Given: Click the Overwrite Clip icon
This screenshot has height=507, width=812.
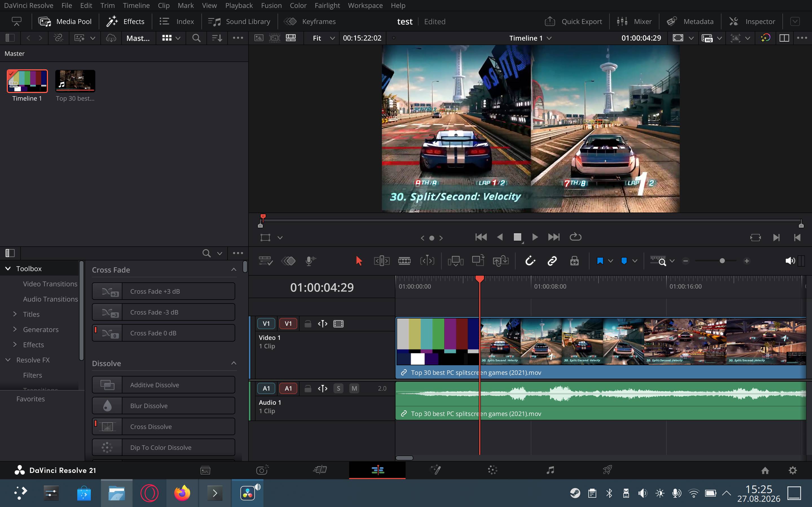Looking at the screenshot, I should pyautogui.click(x=478, y=260).
